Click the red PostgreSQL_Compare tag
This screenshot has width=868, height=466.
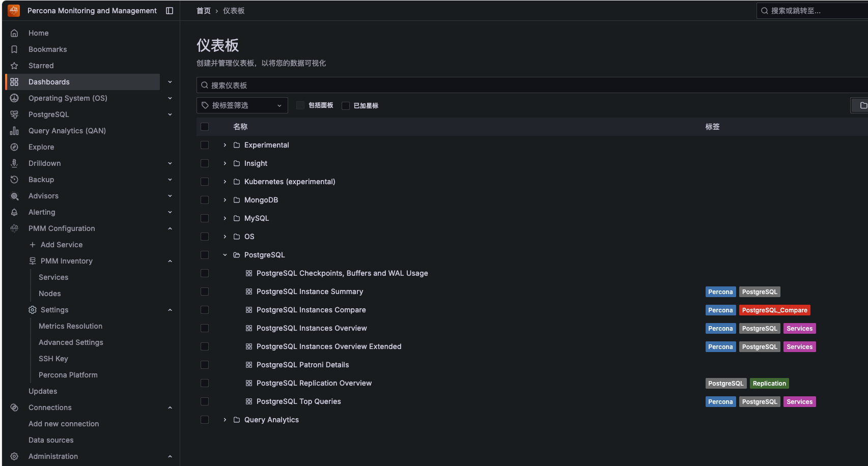point(774,310)
